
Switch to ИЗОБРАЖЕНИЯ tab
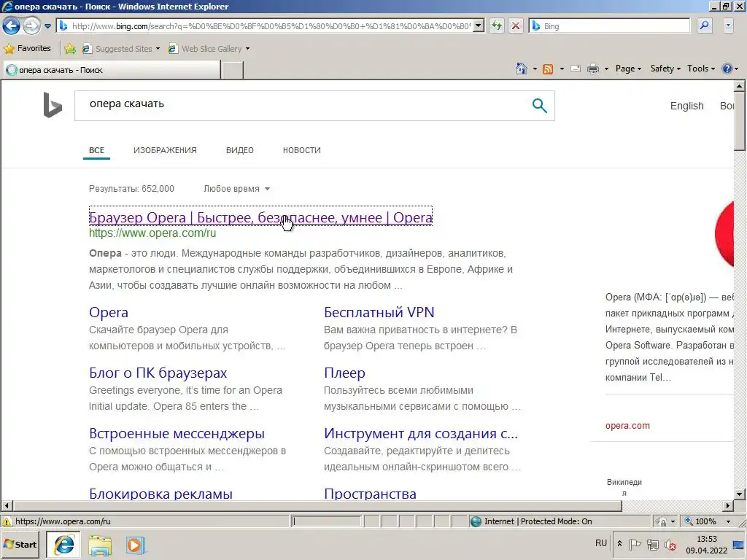pyautogui.click(x=165, y=150)
